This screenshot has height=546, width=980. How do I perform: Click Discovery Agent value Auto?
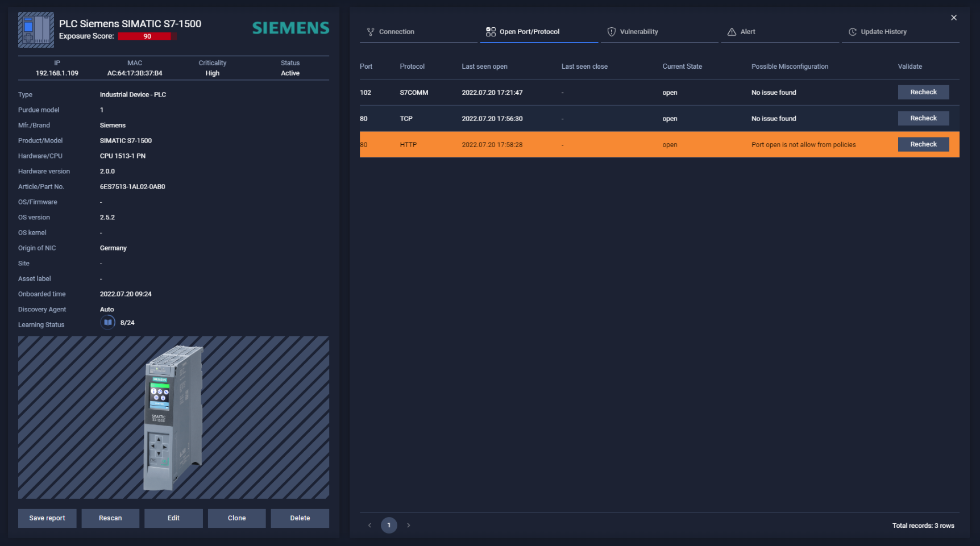click(x=107, y=309)
